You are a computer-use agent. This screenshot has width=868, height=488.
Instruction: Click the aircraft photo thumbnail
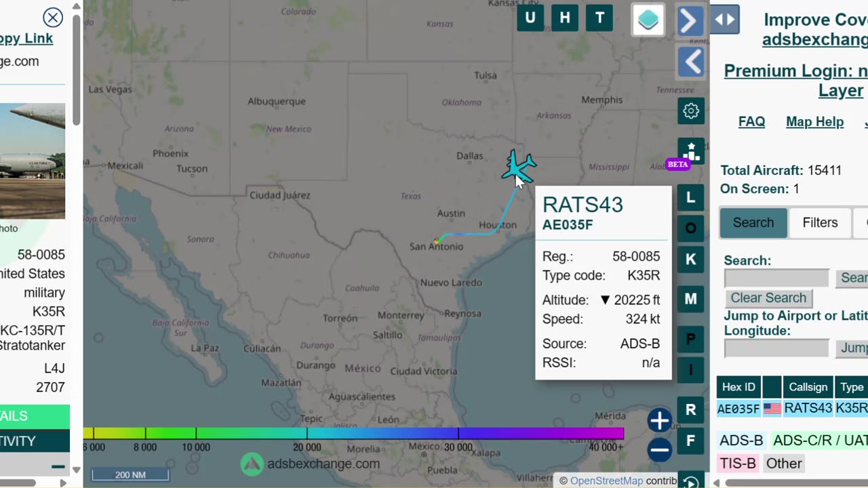click(x=33, y=161)
